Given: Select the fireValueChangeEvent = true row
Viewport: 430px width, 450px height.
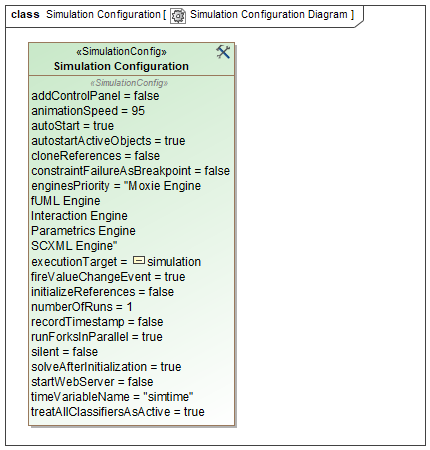Looking at the screenshot, I should click(108, 277).
